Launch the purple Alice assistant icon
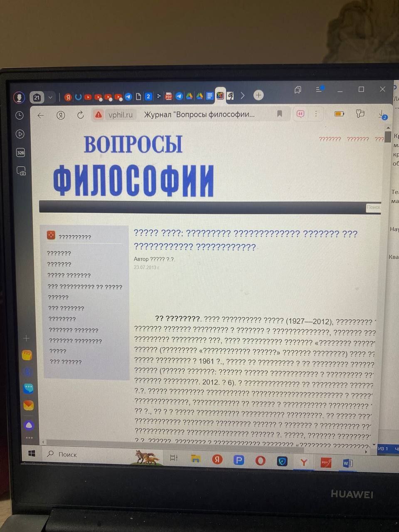 pyautogui.click(x=29, y=425)
